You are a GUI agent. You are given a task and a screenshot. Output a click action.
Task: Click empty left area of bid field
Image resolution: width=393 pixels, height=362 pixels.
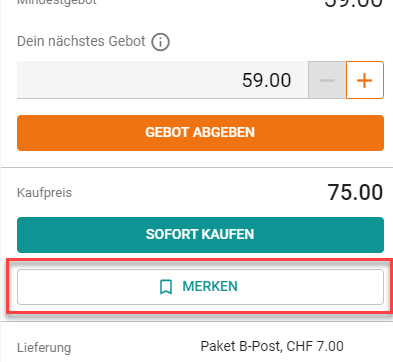[x=100, y=80]
